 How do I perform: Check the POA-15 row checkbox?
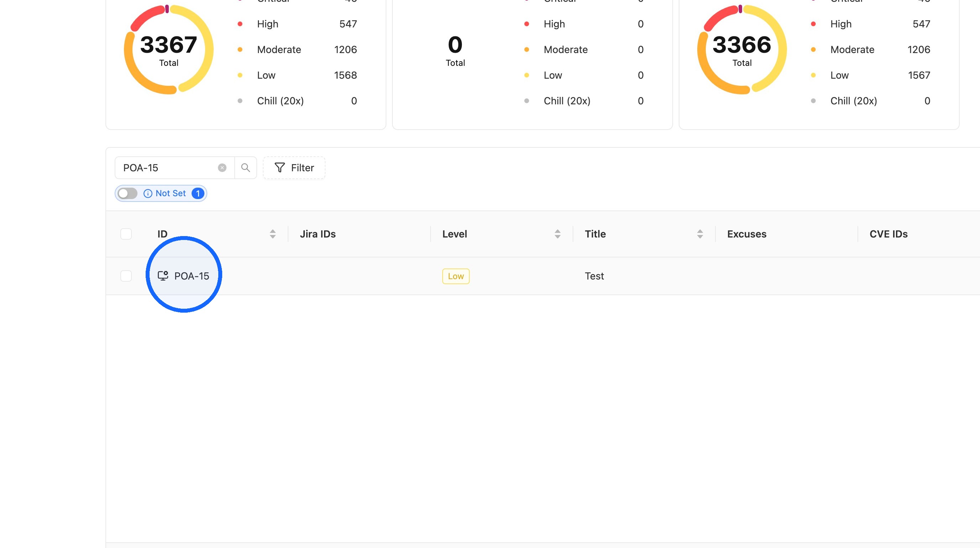pyautogui.click(x=126, y=276)
